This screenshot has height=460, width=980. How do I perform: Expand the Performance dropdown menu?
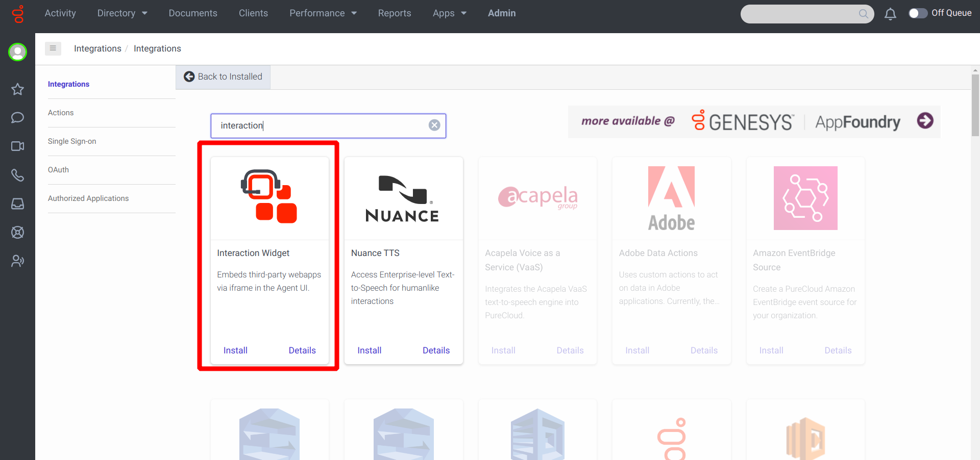pos(323,13)
